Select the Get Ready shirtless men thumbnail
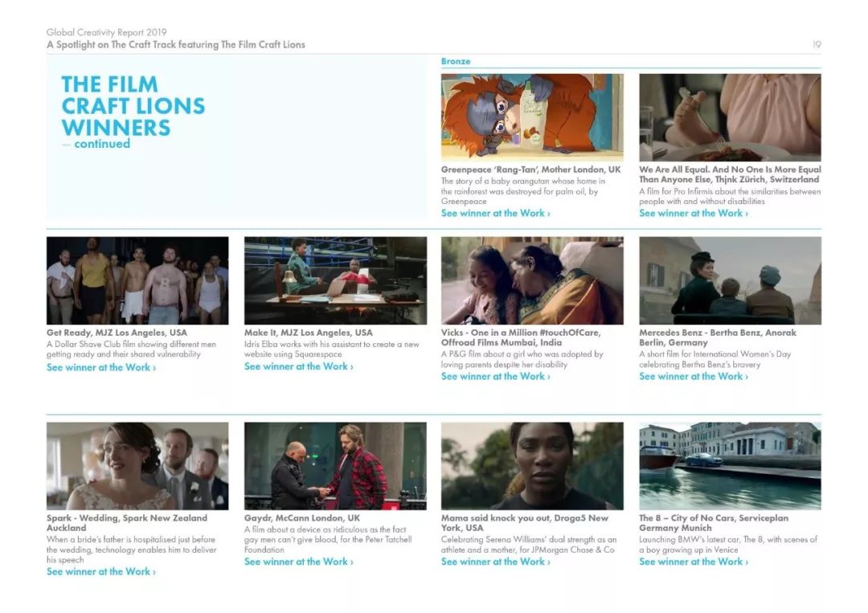The image size is (868, 613). click(137, 280)
